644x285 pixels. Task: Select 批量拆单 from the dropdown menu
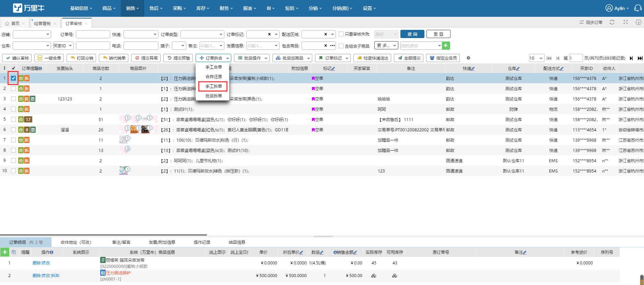pos(213,96)
